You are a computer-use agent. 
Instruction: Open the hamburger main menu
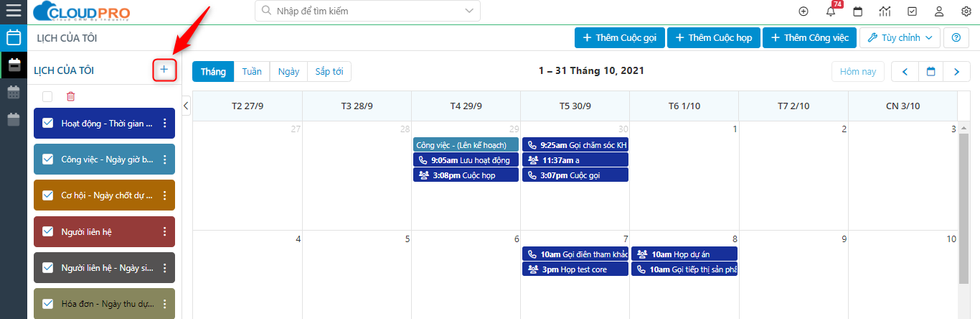click(x=13, y=11)
